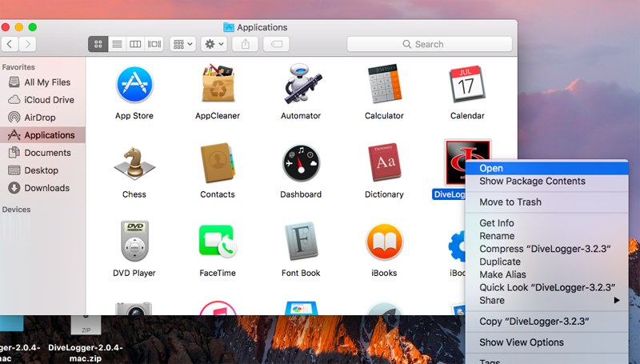Click the Edit Tags toolbar button
Image resolution: width=640 pixels, height=364 pixels.
pyautogui.click(x=276, y=44)
